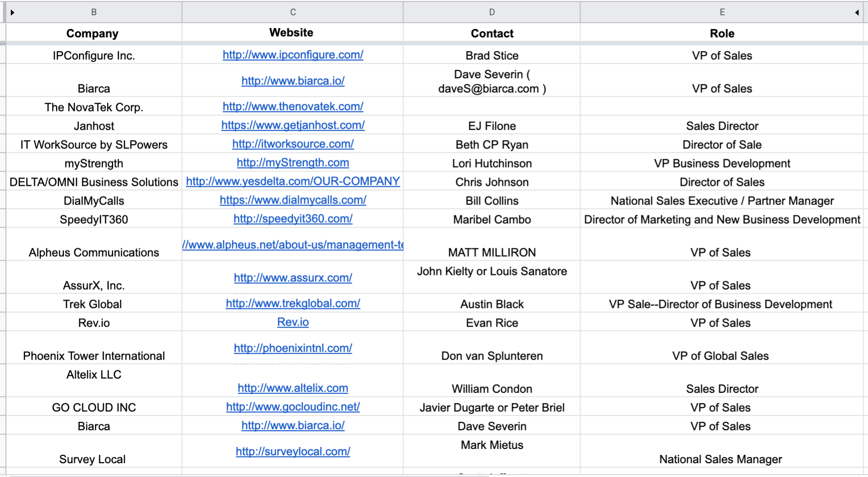The image size is (868, 477).
Task: Select the VP Business Development cell
Action: tap(722, 163)
